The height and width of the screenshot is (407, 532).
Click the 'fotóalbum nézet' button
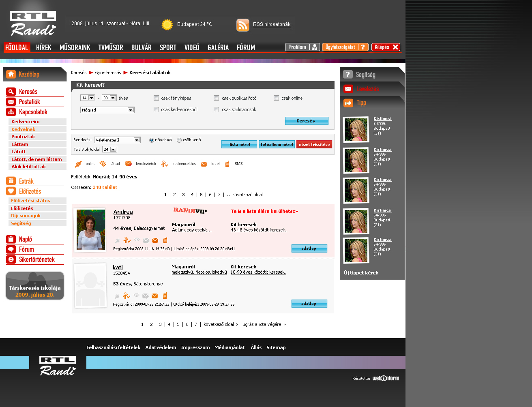pyautogui.click(x=277, y=144)
